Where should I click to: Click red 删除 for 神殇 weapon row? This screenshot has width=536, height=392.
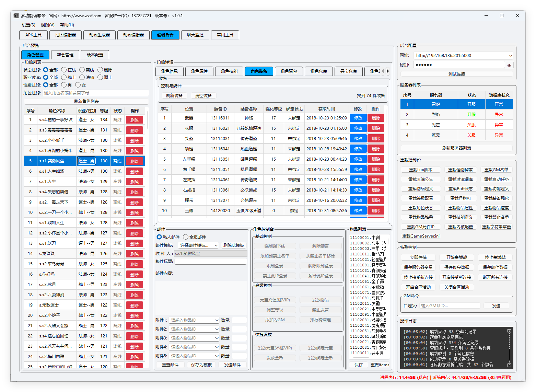376,118
